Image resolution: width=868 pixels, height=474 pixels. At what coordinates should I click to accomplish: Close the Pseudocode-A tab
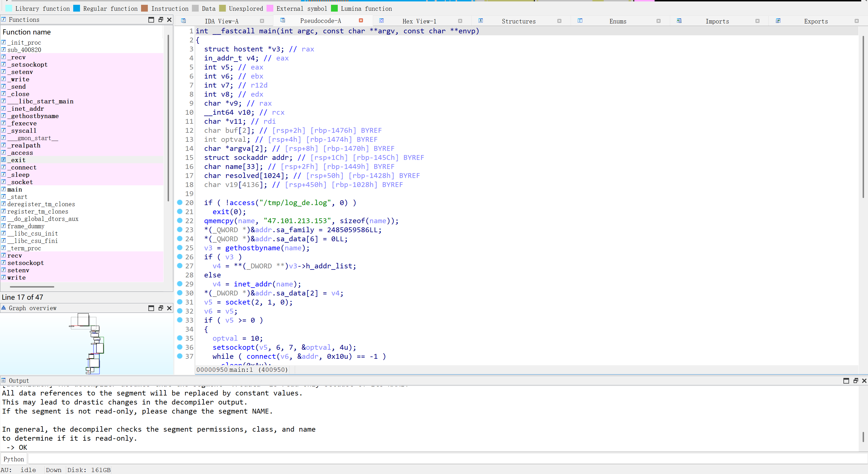361,21
